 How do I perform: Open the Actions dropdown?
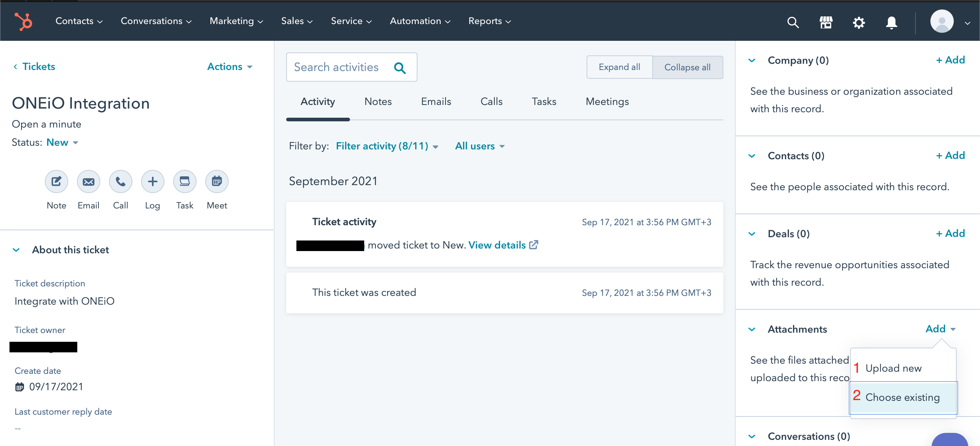pos(230,67)
